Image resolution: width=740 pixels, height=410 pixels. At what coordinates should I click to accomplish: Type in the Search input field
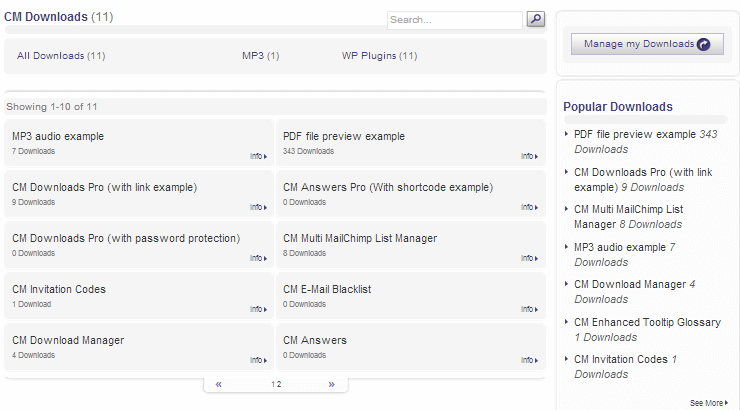tap(454, 19)
